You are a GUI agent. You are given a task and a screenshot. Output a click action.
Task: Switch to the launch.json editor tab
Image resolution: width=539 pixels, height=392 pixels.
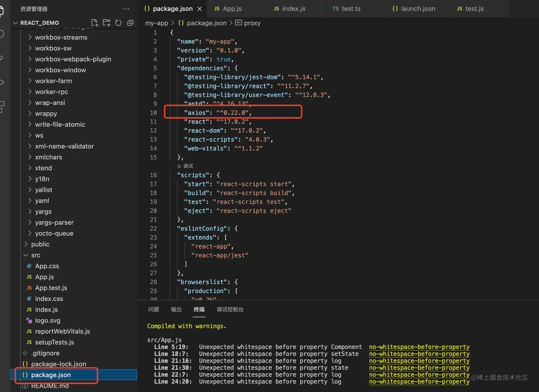click(417, 9)
